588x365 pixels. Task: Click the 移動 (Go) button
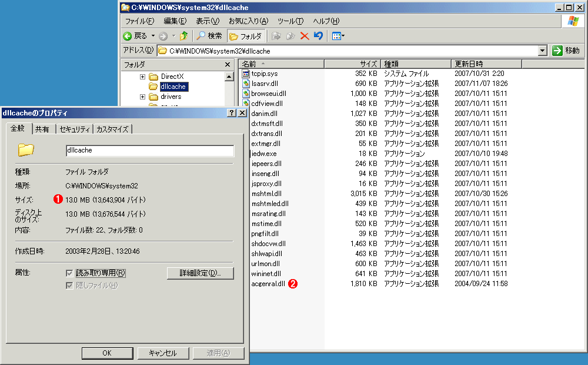pyautogui.click(x=567, y=51)
